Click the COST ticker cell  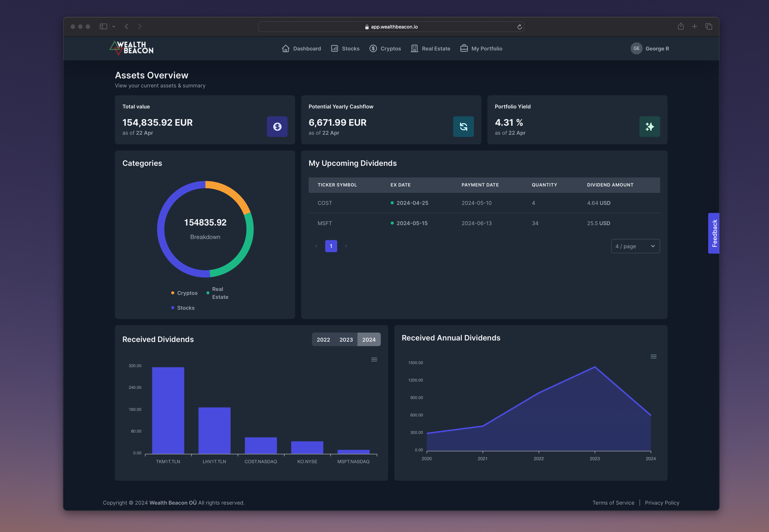pyautogui.click(x=325, y=203)
